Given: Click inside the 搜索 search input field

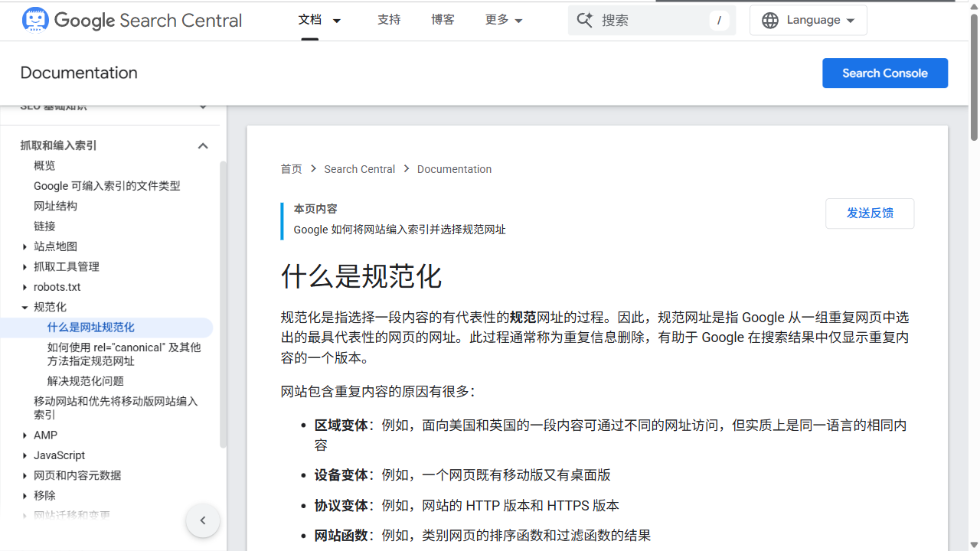Looking at the screenshot, I should (651, 20).
